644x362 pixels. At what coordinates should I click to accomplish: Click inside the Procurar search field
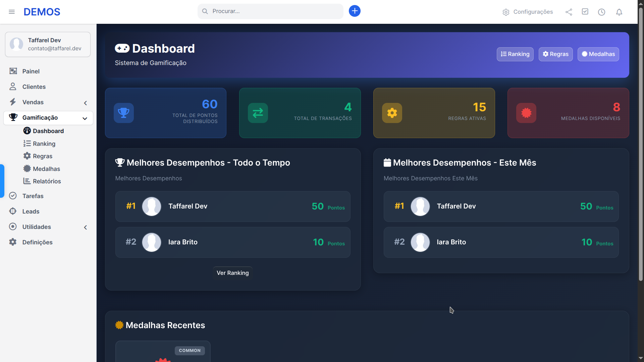(x=270, y=11)
